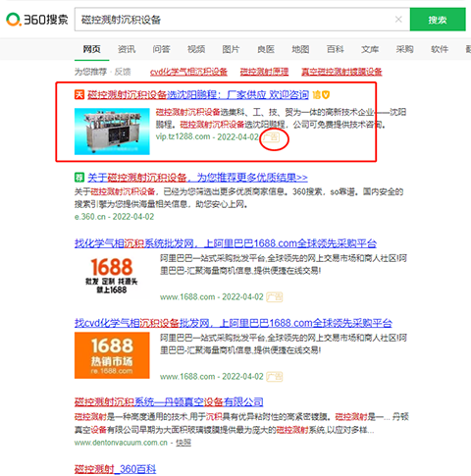
Task: Open the 磁控溅射_360百科 result link
Action: click(x=115, y=469)
